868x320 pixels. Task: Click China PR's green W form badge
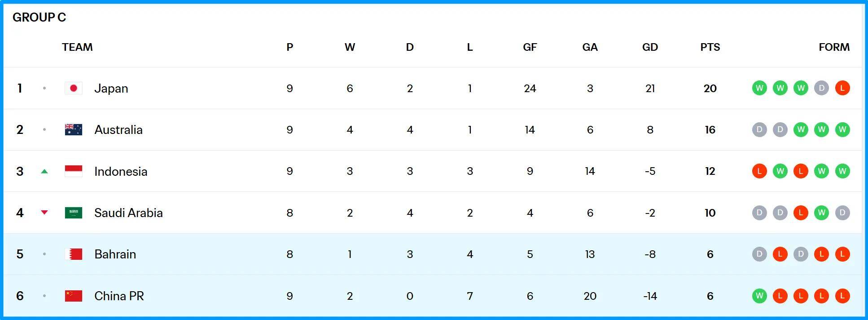[x=759, y=296]
